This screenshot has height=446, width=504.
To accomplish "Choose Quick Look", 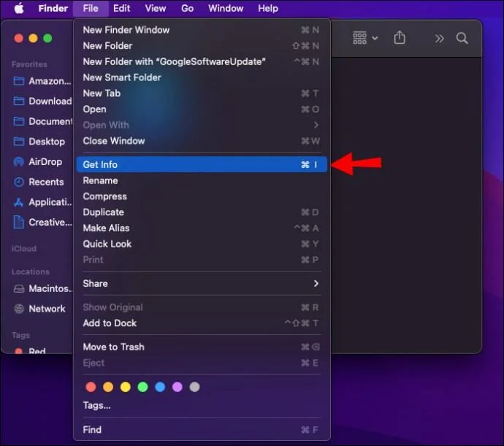I will 202,244.
